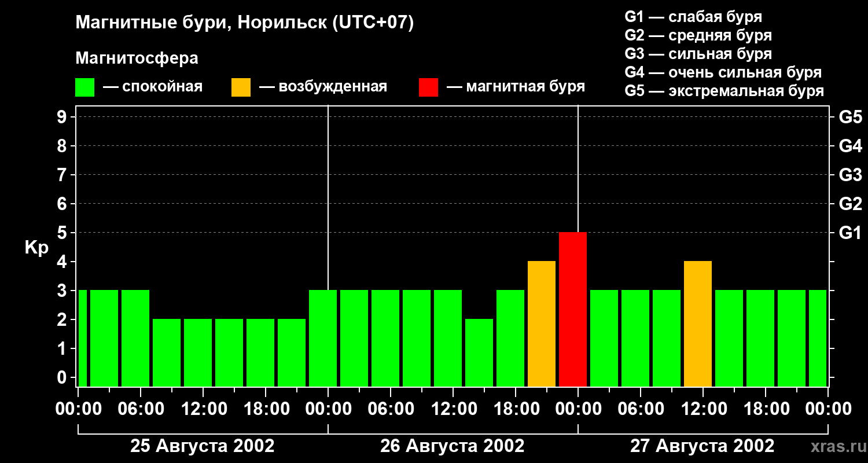
Task: Click 'G4 — очень сильная буря' legend line
Action: [x=723, y=72]
